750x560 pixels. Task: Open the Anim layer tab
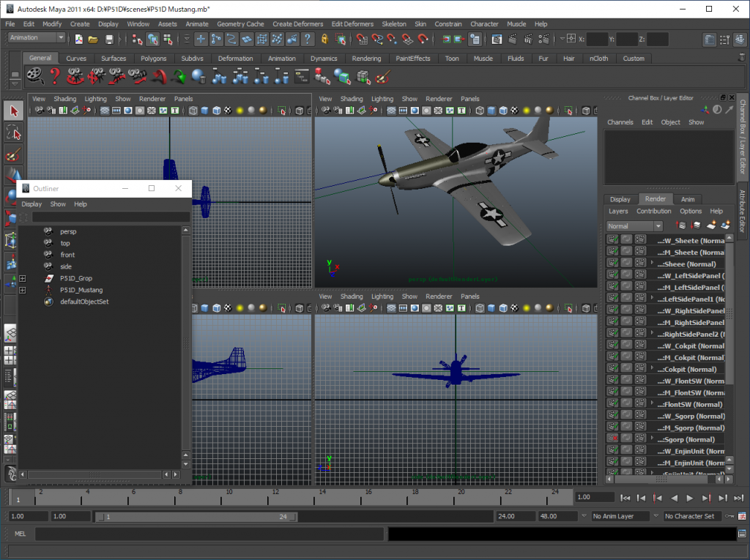pos(687,199)
